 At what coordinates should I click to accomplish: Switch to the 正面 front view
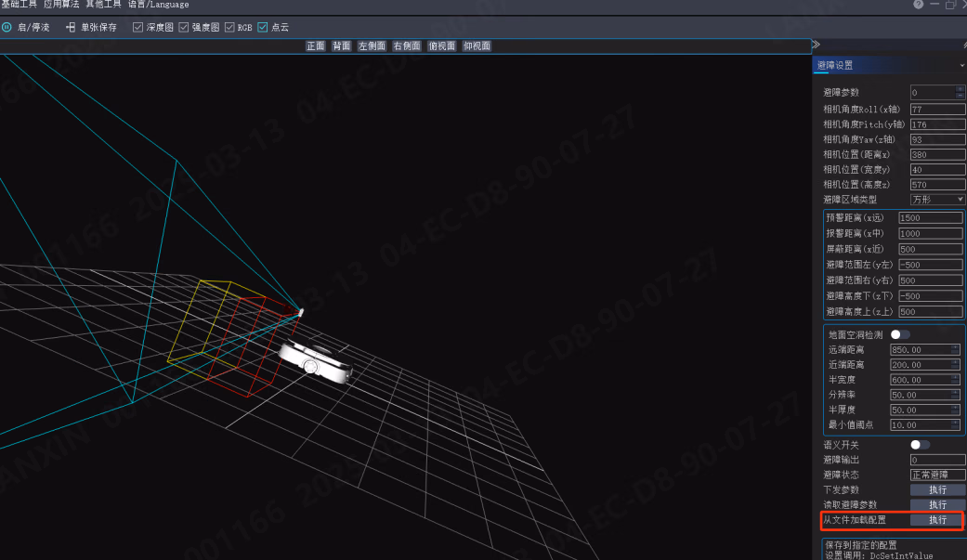(315, 46)
